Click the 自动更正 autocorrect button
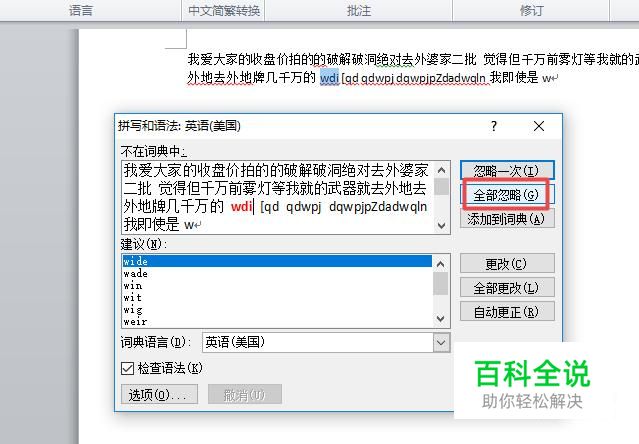Viewport: 639px width, 444px height. point(507,312)
